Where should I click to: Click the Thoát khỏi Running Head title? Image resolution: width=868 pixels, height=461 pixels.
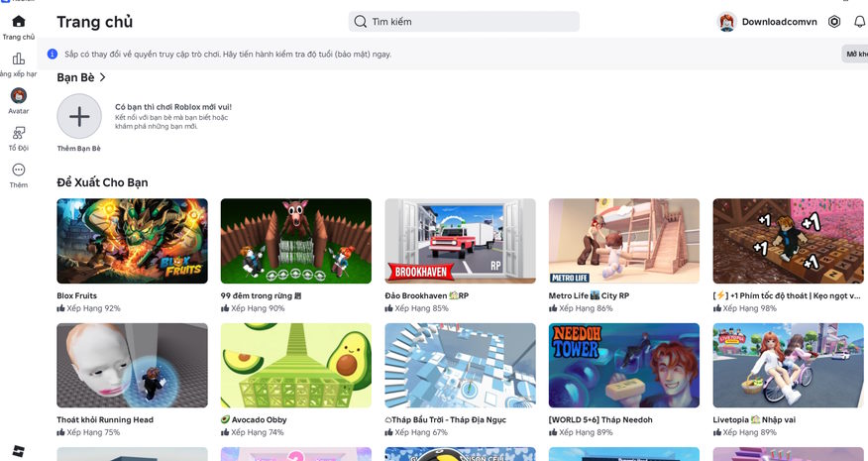click(105, 420)
